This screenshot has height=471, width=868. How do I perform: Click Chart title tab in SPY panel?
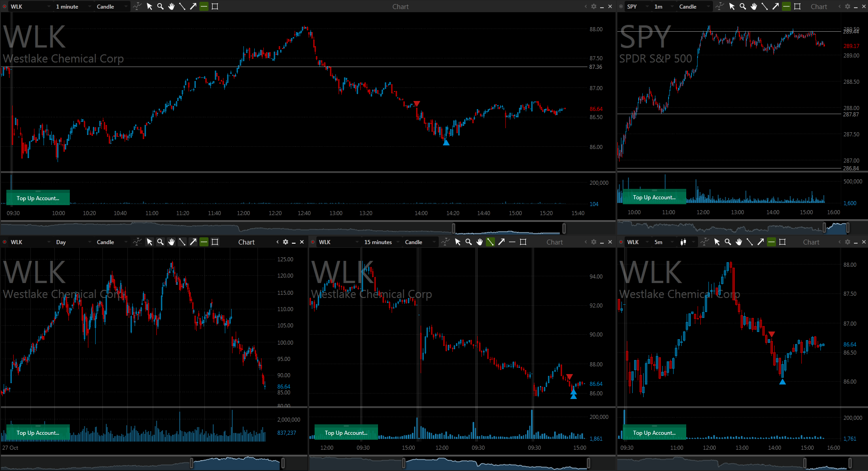[819, 7]
